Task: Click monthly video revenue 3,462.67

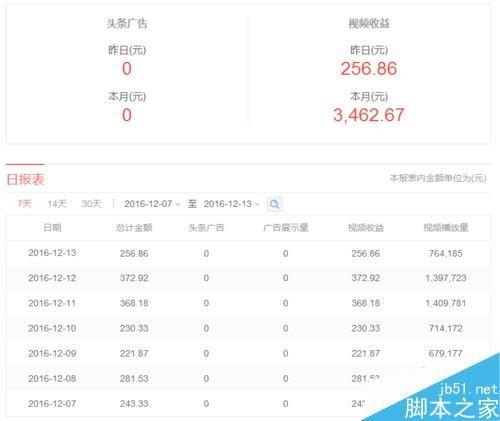Action: pos(369,115)
